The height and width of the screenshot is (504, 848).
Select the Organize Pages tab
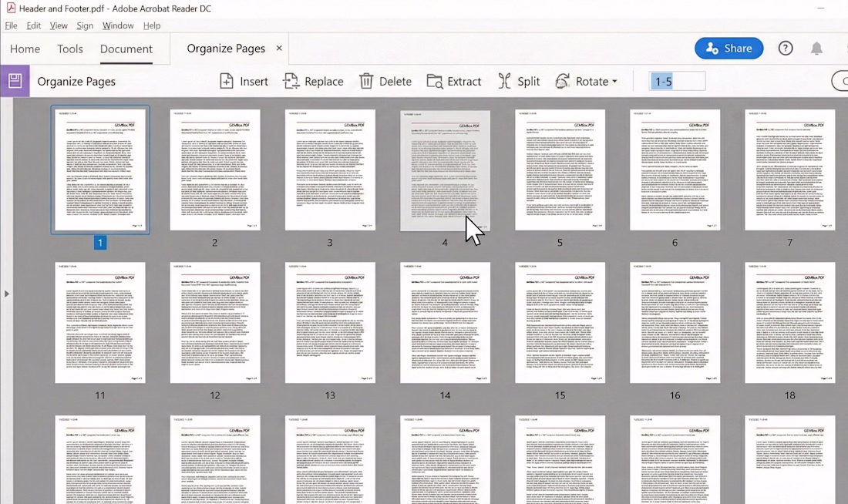(226, 48)
